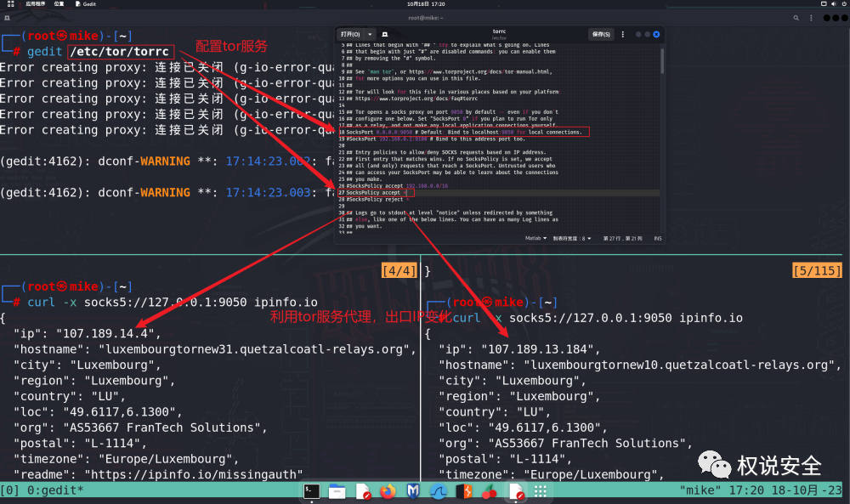Click torrc title in gedit header
Image resolution: width=850 pixels, height=504 pixels.
point(499,31)
